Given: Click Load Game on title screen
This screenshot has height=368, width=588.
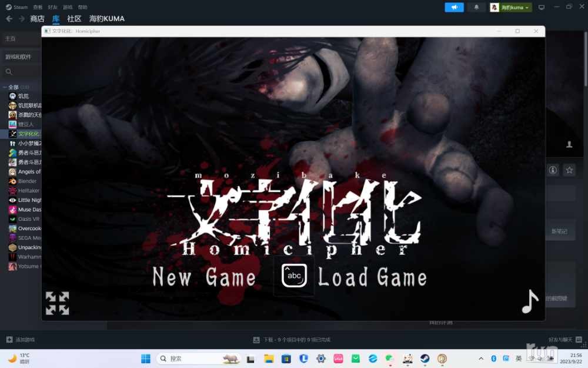Looking at the screenshot, I should [x=372, y=277].
